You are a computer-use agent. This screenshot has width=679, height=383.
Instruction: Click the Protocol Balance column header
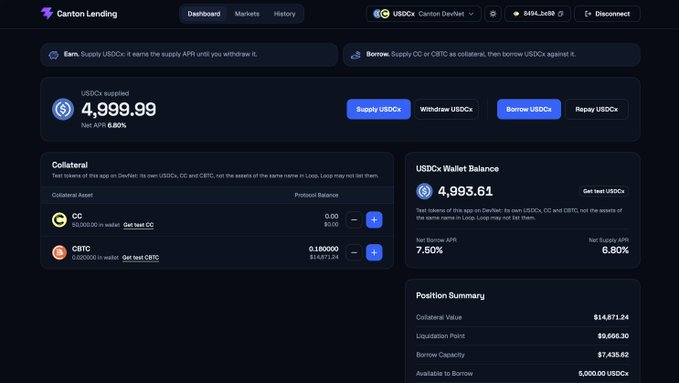tap(317, 195)
